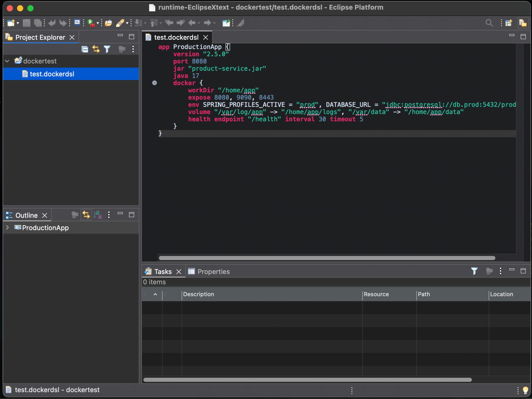Screen dimensions: 532x399
Task: Open the Project Explorer view menu
Action: pos(133,49)
